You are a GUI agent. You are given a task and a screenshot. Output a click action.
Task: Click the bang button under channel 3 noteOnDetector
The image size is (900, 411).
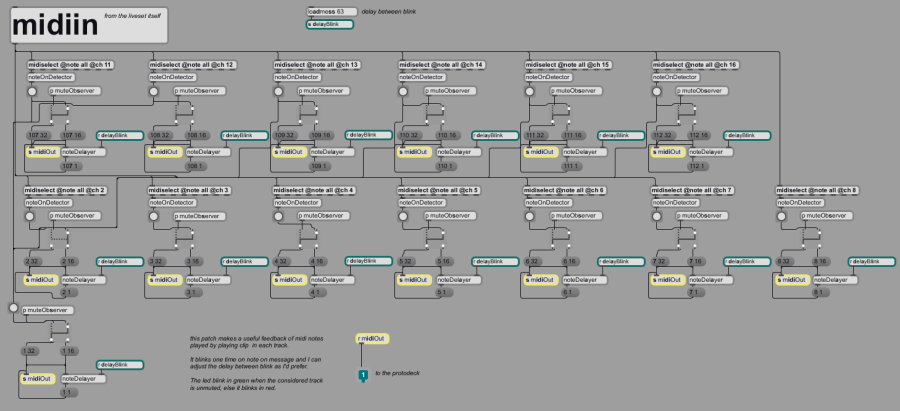point(155,216)
